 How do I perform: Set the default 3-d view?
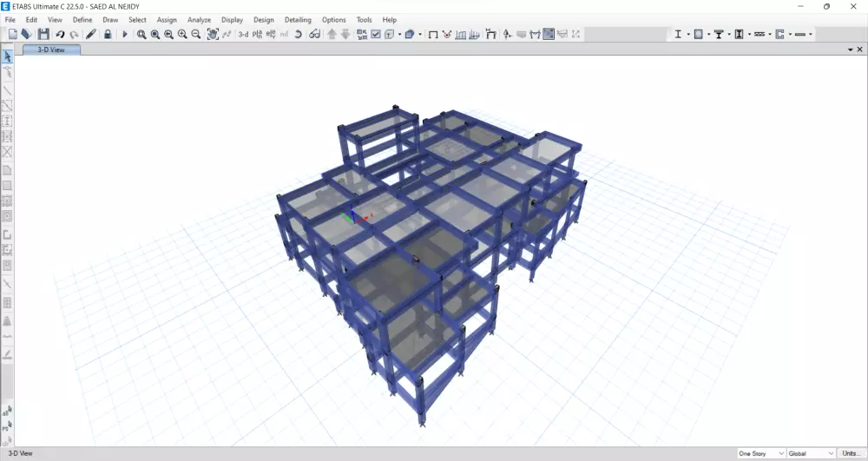pos(243,35)
